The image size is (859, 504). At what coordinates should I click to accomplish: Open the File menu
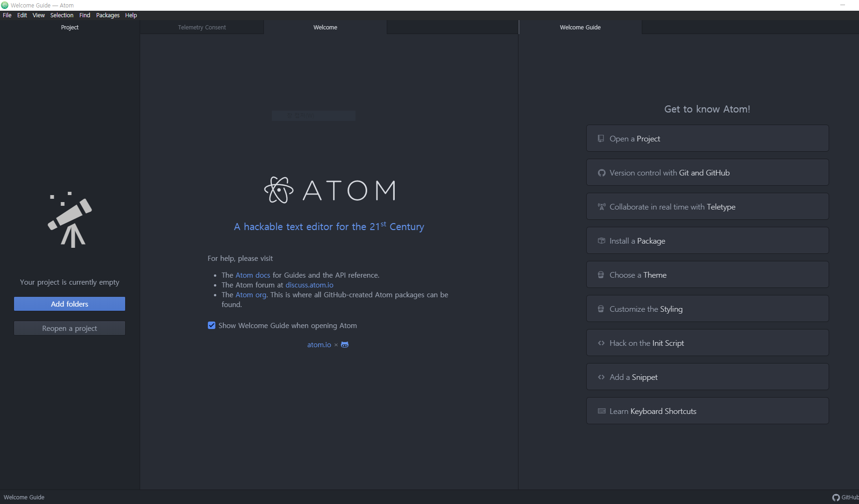7,15
